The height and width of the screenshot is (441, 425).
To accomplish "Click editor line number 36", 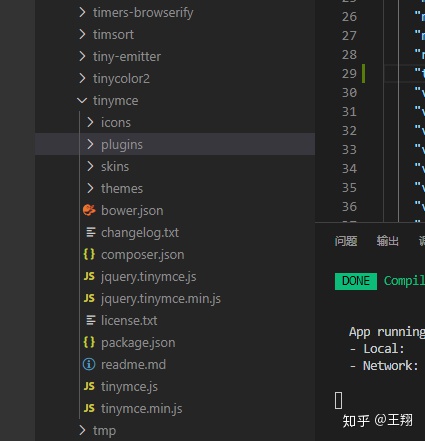I will 349,207.
